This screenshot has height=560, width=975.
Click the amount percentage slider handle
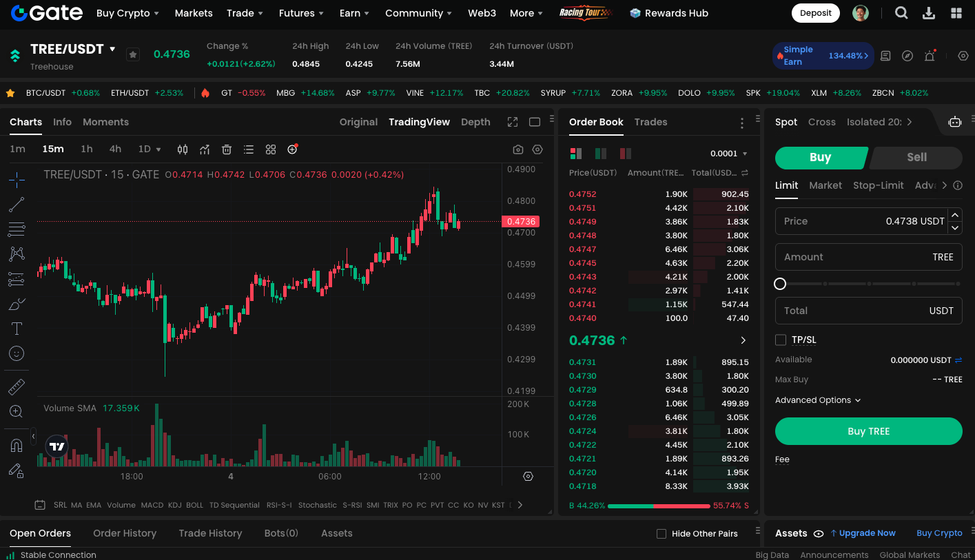click(780, 284)
